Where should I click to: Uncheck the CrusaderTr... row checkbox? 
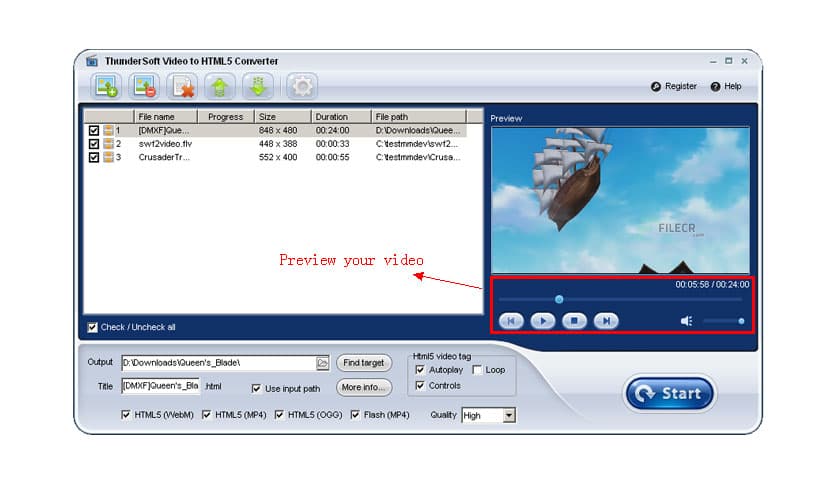(94, 157)
